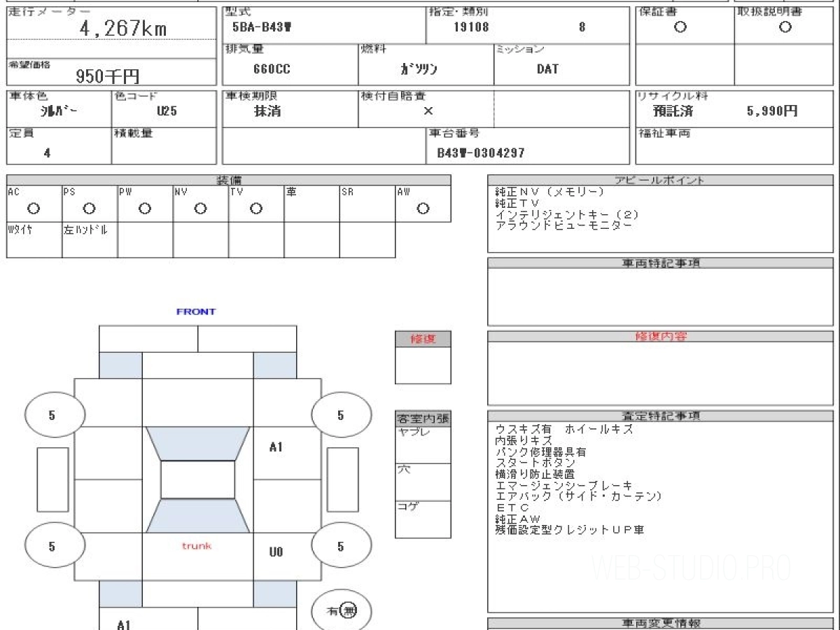Click the center roof rectangle in car diagram
This screenshot has width=840, height=630.
pyautogui.click(x=198, y=479)
